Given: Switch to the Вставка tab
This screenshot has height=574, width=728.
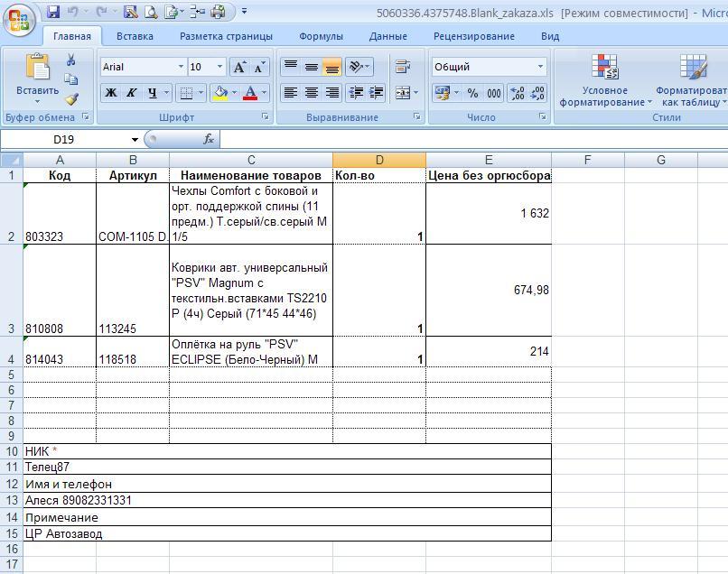Looking at the screenshot, I should pos(135,36).
